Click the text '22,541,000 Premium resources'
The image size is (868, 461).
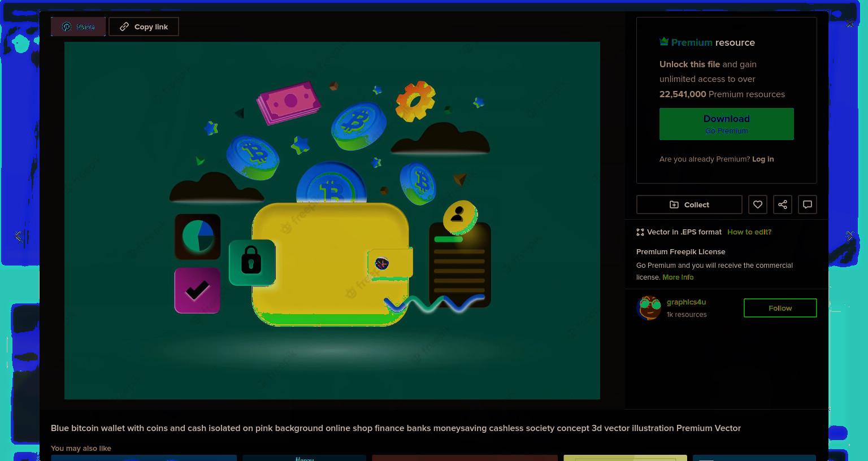[722, 94]
